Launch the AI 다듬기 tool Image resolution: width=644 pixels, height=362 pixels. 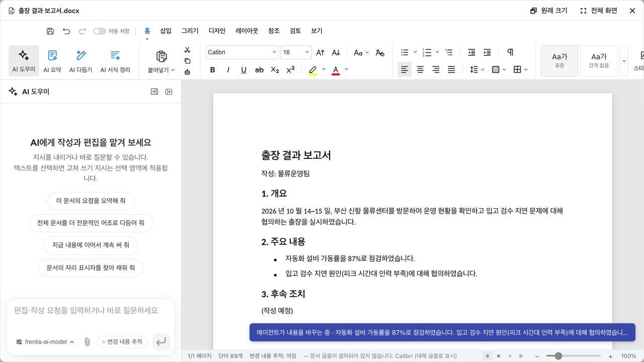click(81, 61)
